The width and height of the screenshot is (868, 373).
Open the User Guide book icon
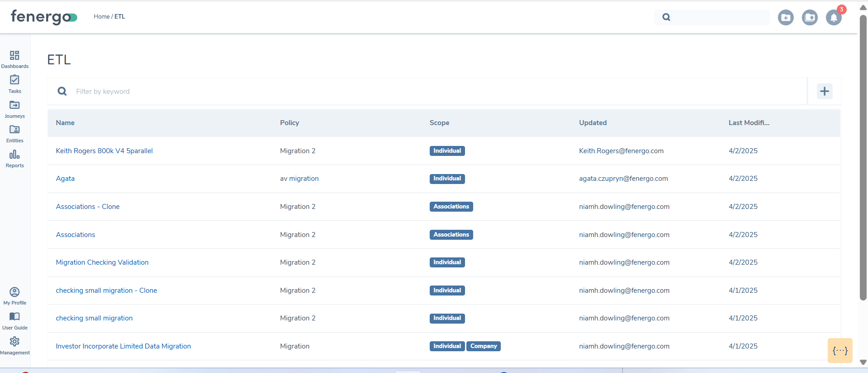(14, 317)
